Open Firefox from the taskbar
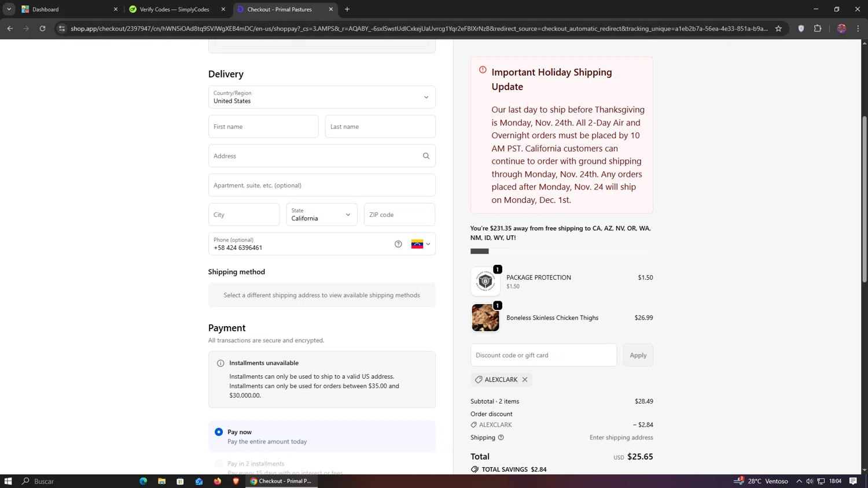 [x=217, y=481]
